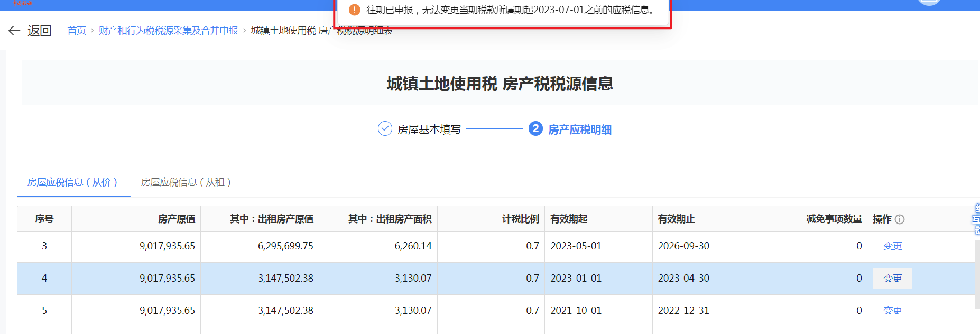Click 变更 for row number 5

click(x=892, y=311)
